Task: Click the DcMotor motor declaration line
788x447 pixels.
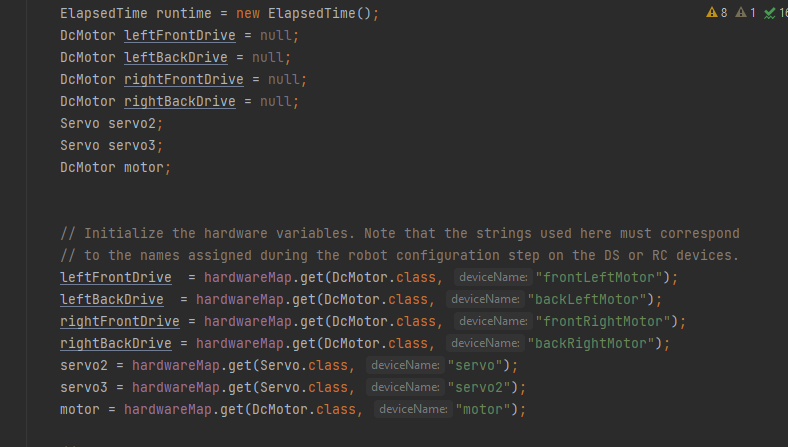Action: tap(115, 167)
